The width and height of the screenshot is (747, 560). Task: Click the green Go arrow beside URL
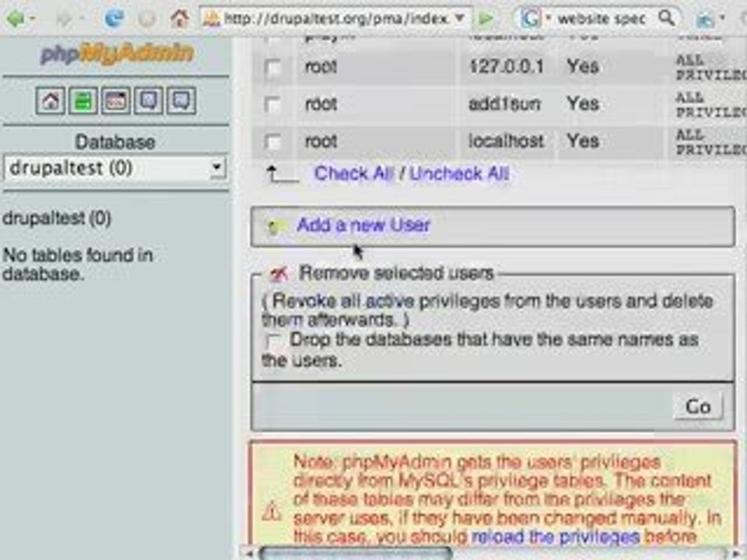[x=486, y=19]
